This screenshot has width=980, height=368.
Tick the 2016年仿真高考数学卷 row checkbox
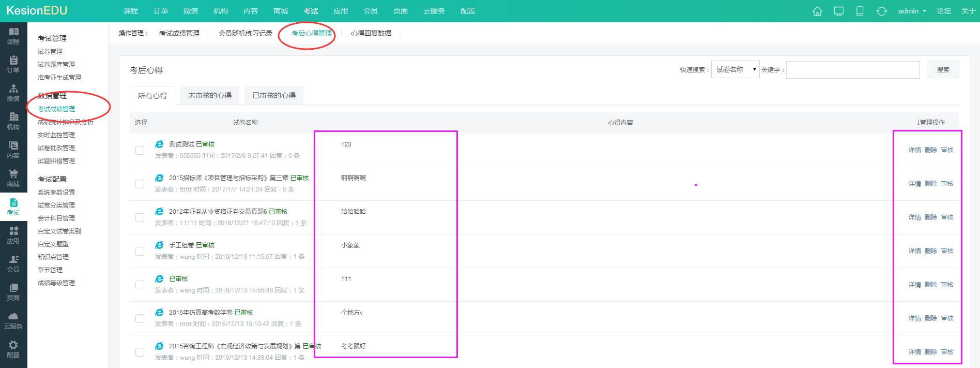[140, 318]
